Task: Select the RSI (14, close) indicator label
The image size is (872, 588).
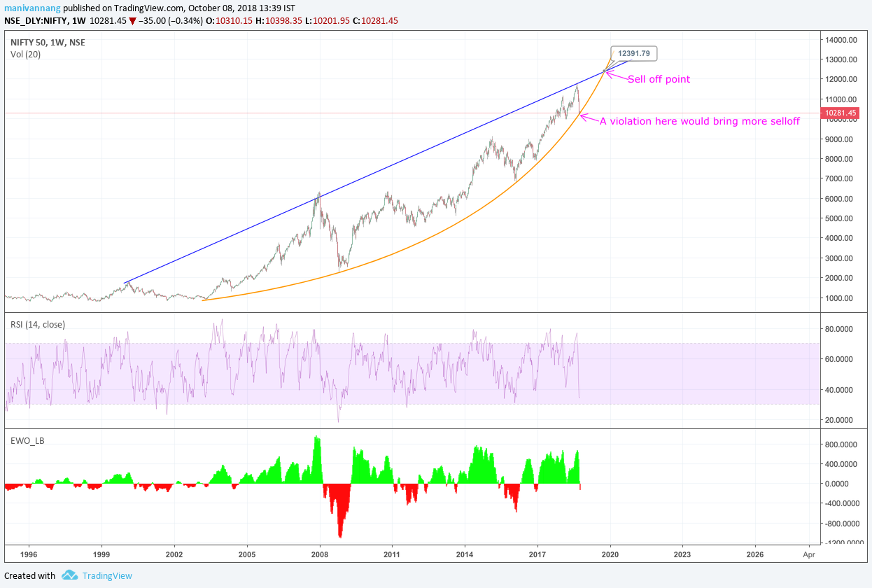Action: (x=40, y=324)
